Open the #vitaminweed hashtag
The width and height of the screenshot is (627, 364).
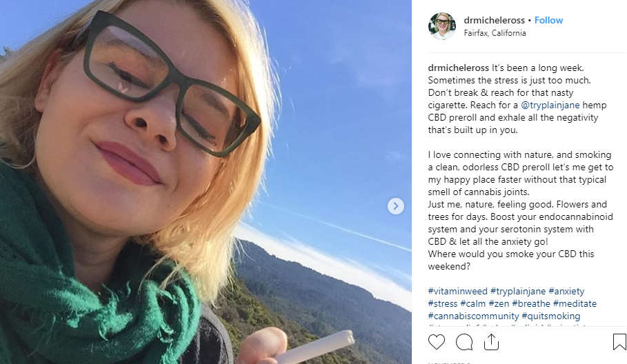pos(457,292)
